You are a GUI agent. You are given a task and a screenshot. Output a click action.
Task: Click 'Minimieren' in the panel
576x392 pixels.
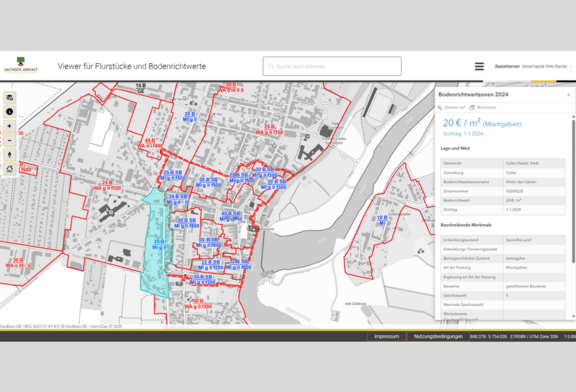483,108
